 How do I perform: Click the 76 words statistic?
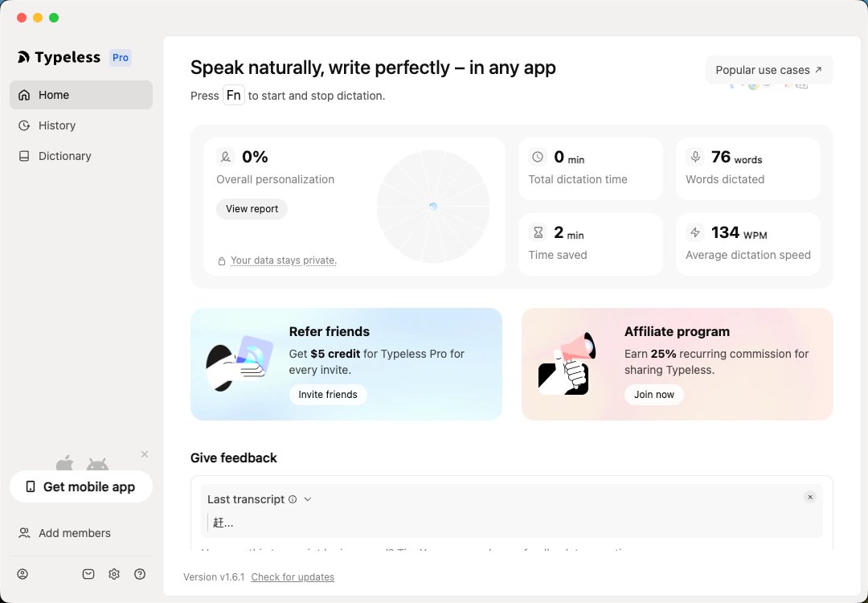tap(736, 158)
